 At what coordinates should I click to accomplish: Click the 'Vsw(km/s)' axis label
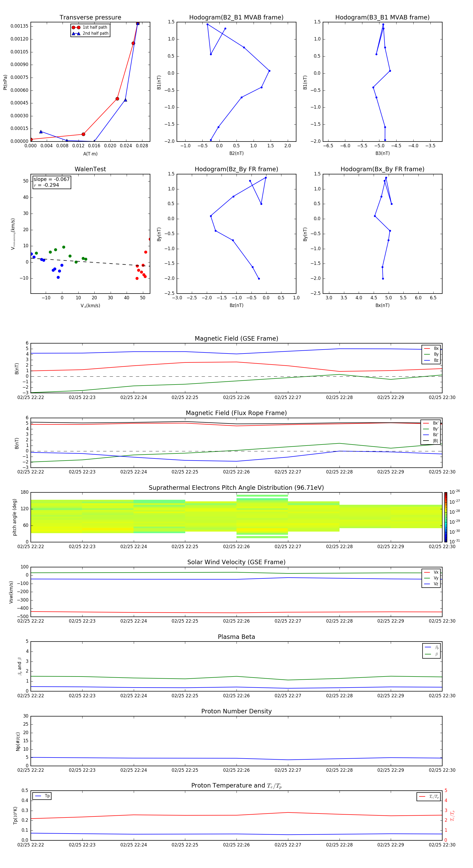(11, 592)
